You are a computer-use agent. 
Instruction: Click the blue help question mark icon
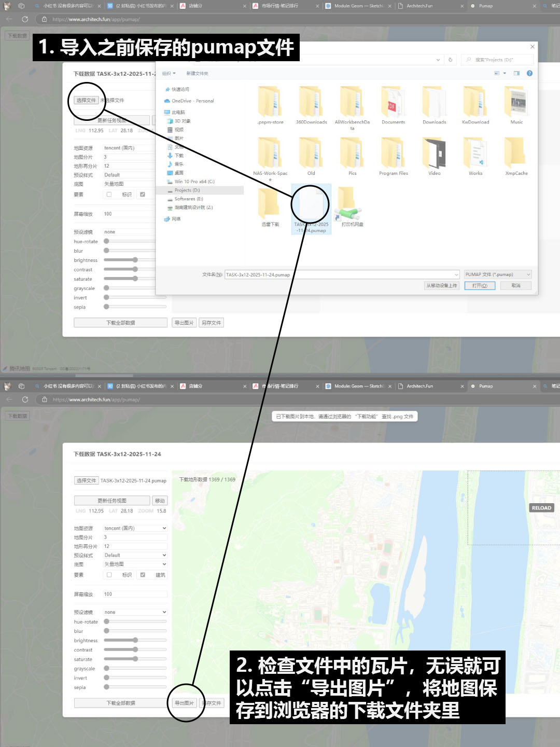529,73
